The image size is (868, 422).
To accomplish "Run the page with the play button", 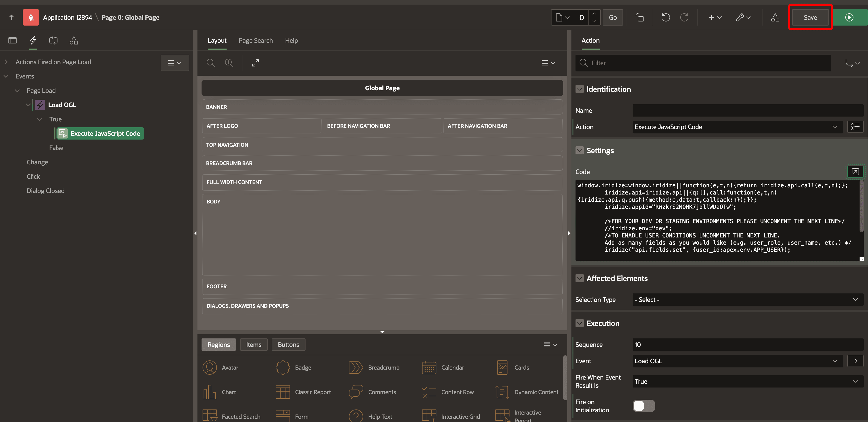I will (849, 18).
